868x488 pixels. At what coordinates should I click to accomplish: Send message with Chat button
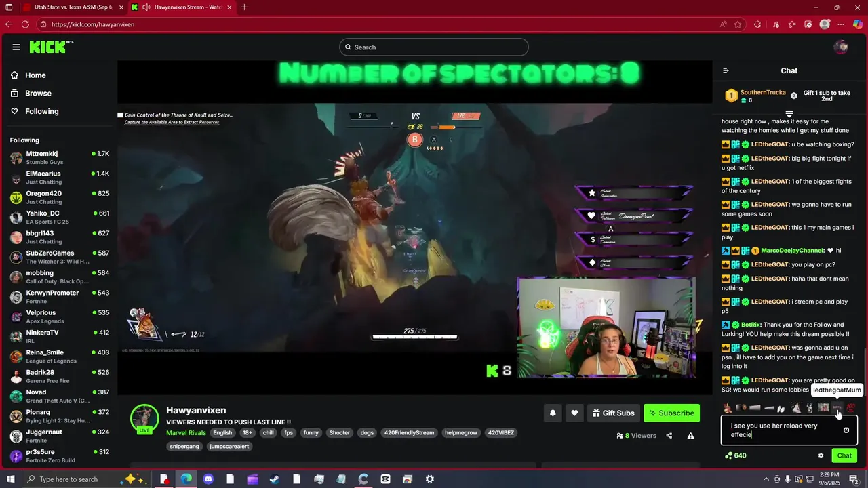(x=844, y=455)
